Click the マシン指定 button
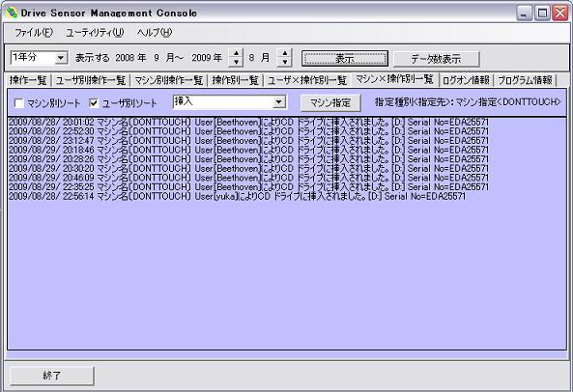 point(330,103)
